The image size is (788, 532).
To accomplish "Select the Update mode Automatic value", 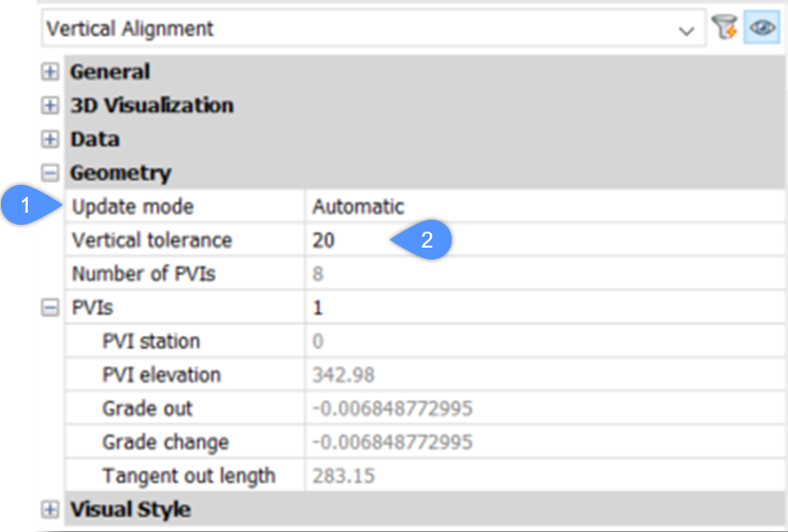I will tap(358, 207).
